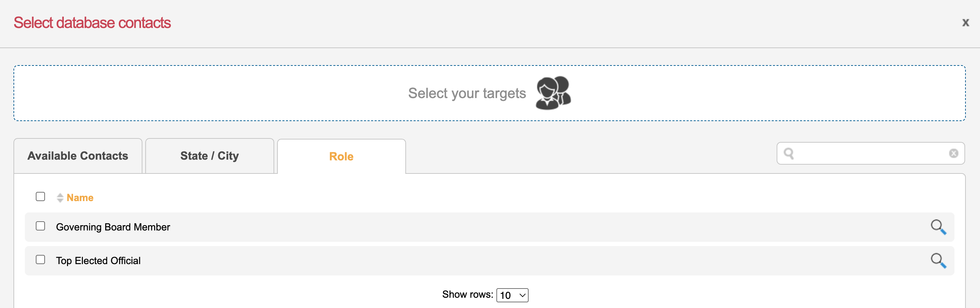Click the sort arrows beside Name
This screenshot has height=308, width=980.
[x=60, y=198]
